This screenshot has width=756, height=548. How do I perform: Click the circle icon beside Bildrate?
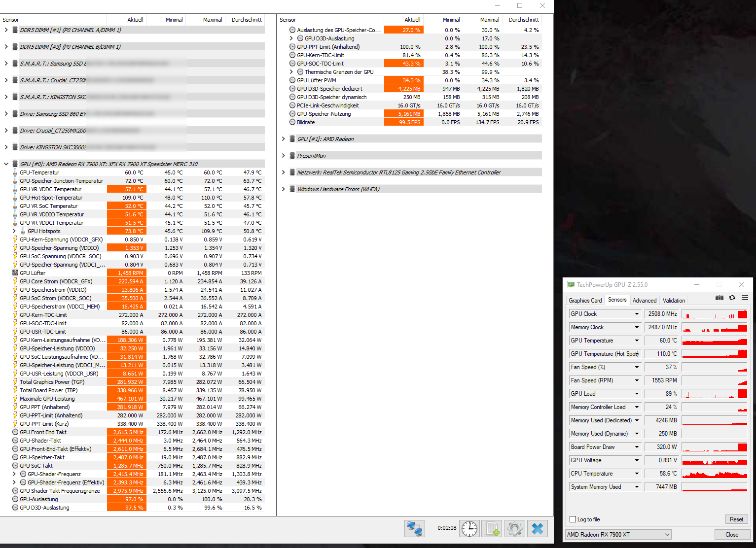click(x=292, y=122)
